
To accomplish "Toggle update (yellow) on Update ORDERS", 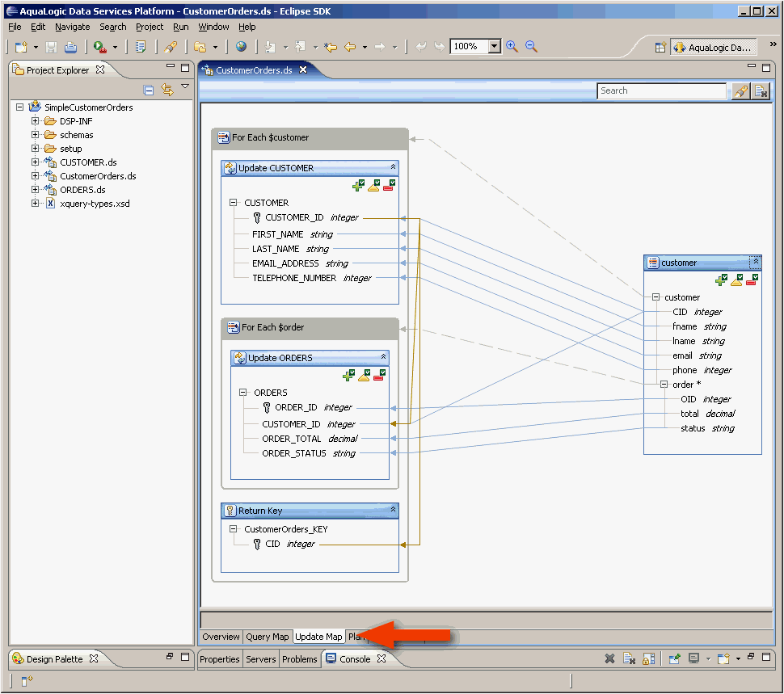I will (364, 375).
